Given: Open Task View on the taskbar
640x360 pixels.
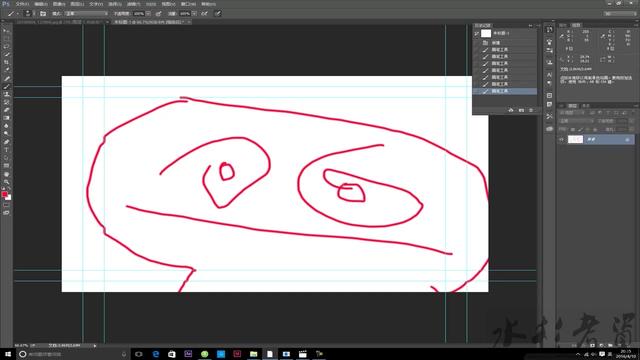Looking at the screenshot, I should 139,354.
